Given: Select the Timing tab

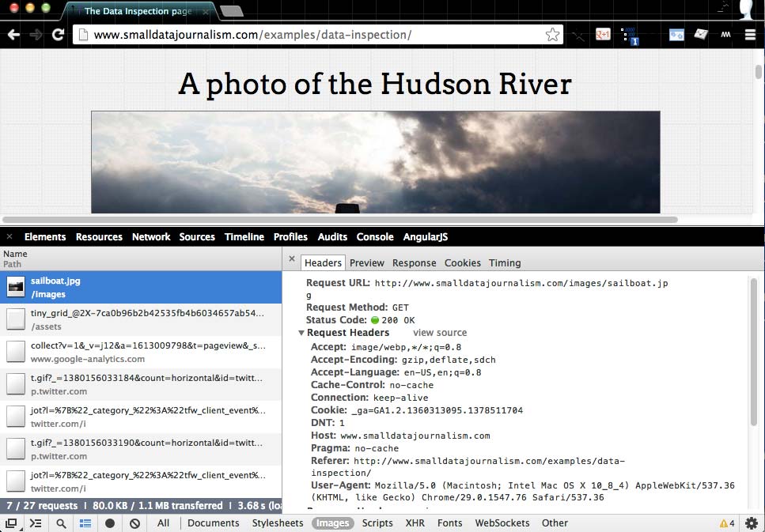Looking at the screenshot, I should point(505,262).
